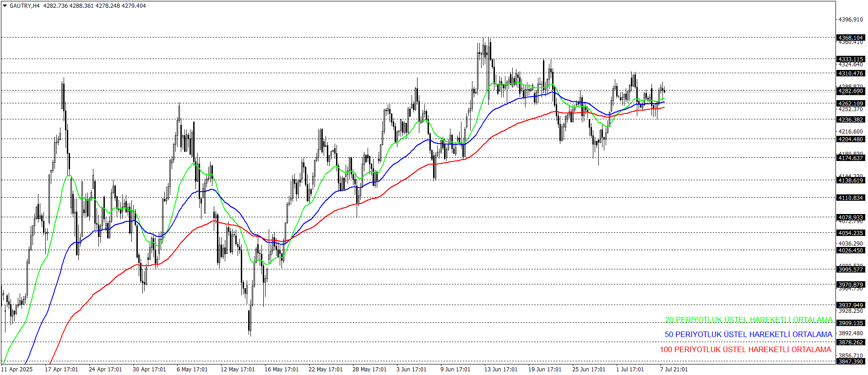Click the 16 May 17:01 time label

282,370
